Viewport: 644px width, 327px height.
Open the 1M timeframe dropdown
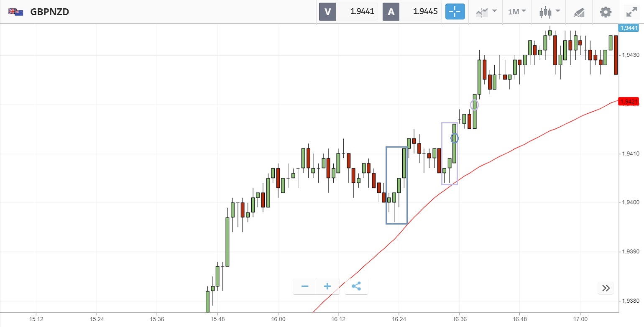[517, 12]
